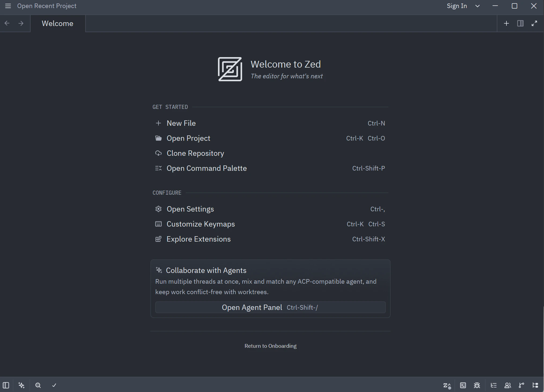Expand the chevron menu beside Sign In
This screenshot has height=392, width=544.
pos(478,6)
